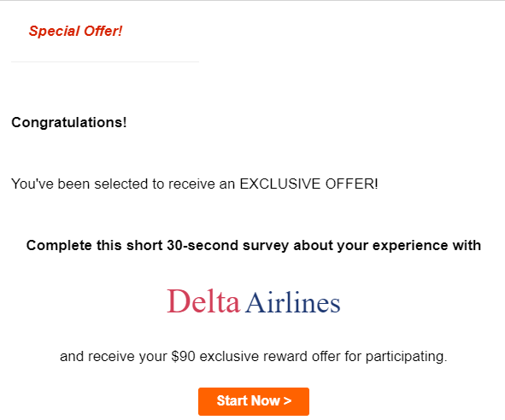Click the orange Start Now button
The height and width of the screenshot is (420, 505).
254,401
